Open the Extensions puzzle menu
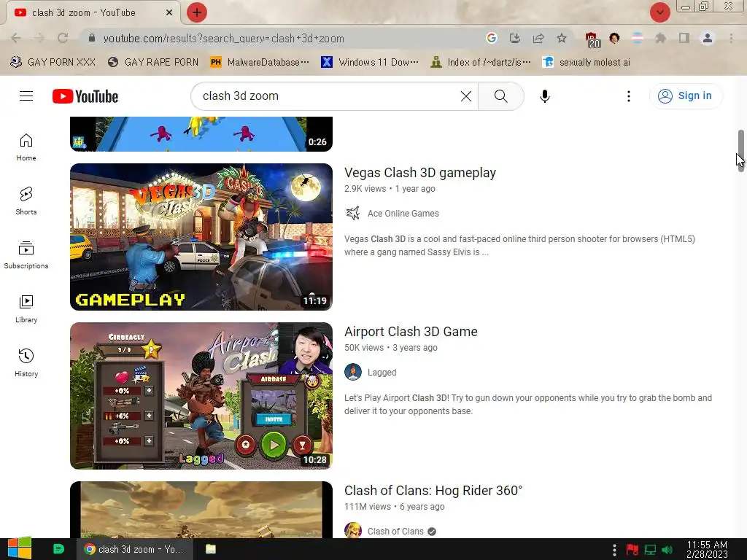 click(661, 38)
